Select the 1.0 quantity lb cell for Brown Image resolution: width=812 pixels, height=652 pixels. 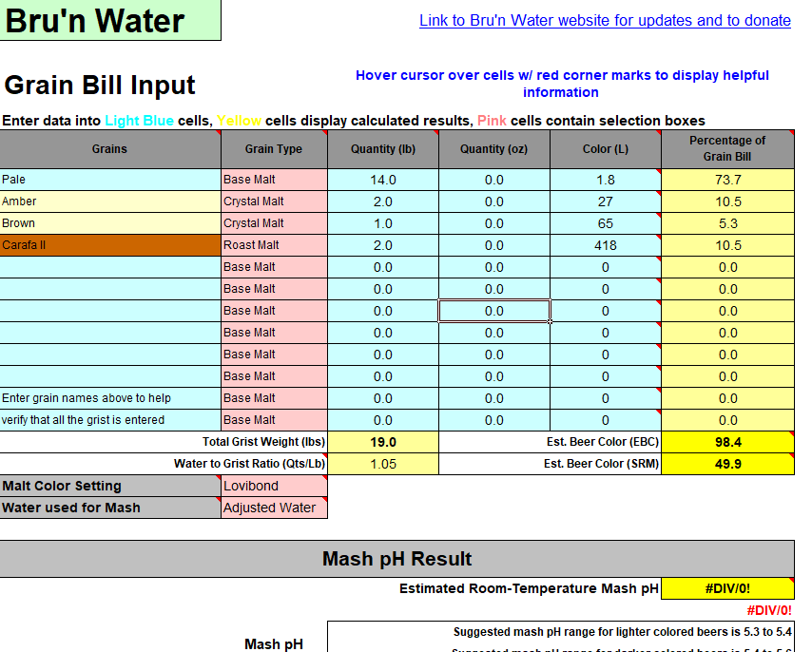pos(383,223)
